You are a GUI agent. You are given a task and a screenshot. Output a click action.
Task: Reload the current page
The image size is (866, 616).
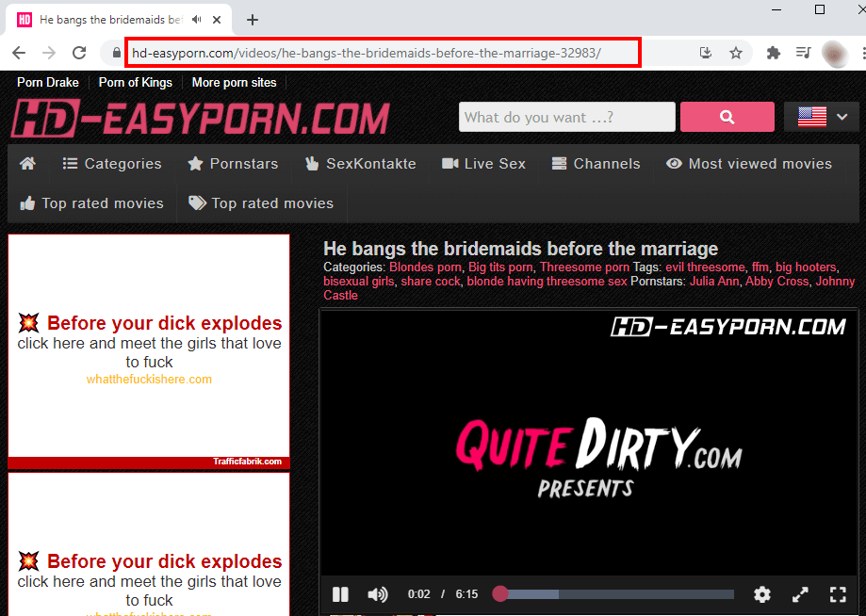pyautogui.click(x=79, y=53)
